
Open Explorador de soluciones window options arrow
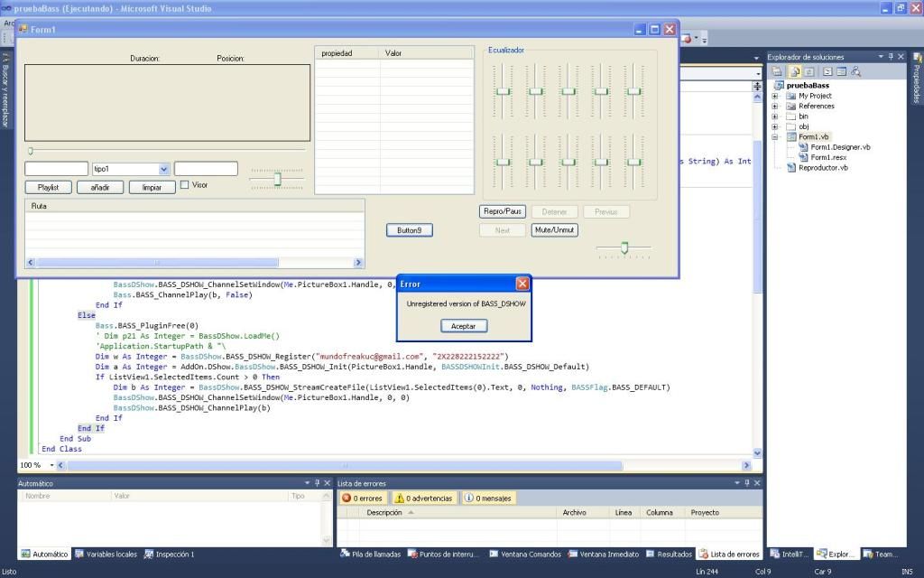(881, 57)
